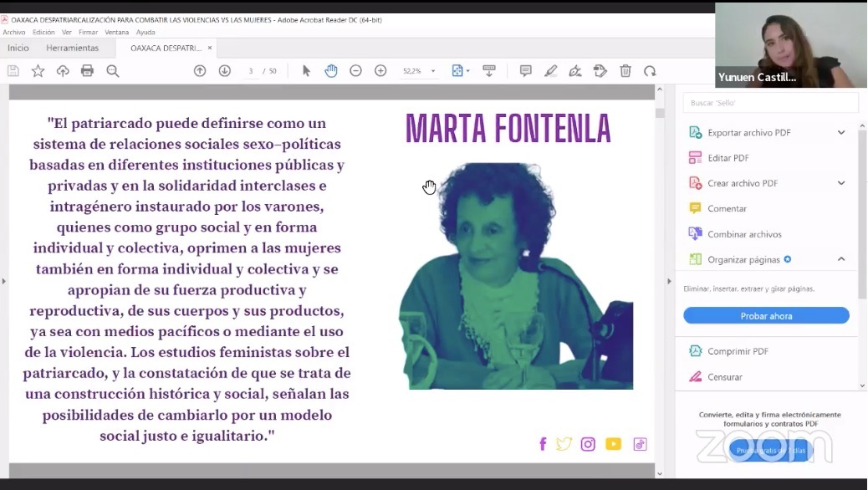This screenshot has height=490, width=868.
Task: Go to next page with down arrow icon
Action: pos(224,71)
